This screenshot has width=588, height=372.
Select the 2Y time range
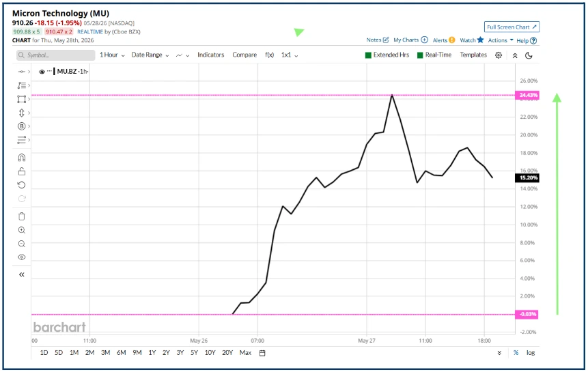166,353
